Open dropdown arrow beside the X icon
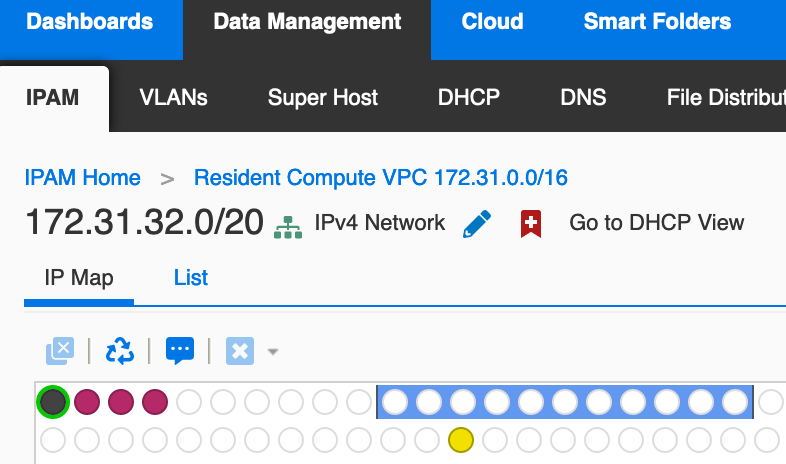This screenshot has width=786, height=464. [272, 352]
